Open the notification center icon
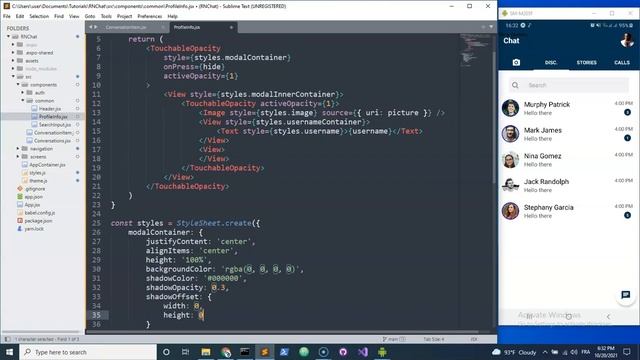Viewport: 640px width, 360px height. pos(627,352)
